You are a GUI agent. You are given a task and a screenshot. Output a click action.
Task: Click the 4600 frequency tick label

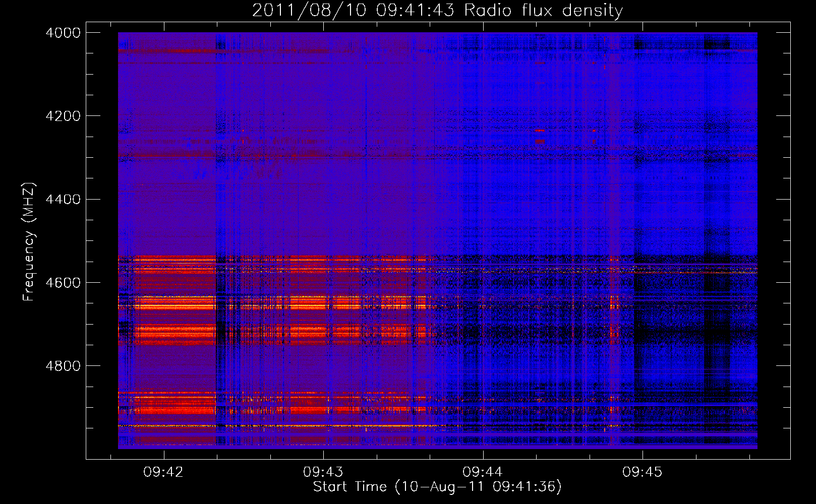63,282
